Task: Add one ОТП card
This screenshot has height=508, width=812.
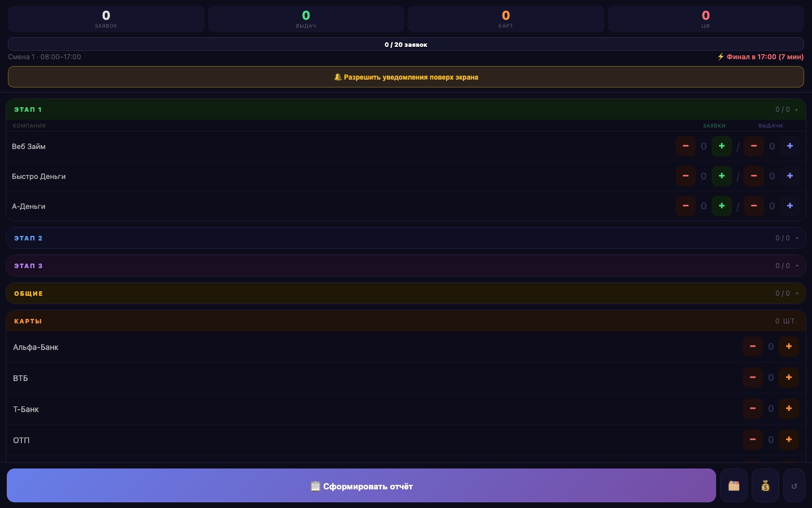Action: pyautogui.click(x=789, y=440)
